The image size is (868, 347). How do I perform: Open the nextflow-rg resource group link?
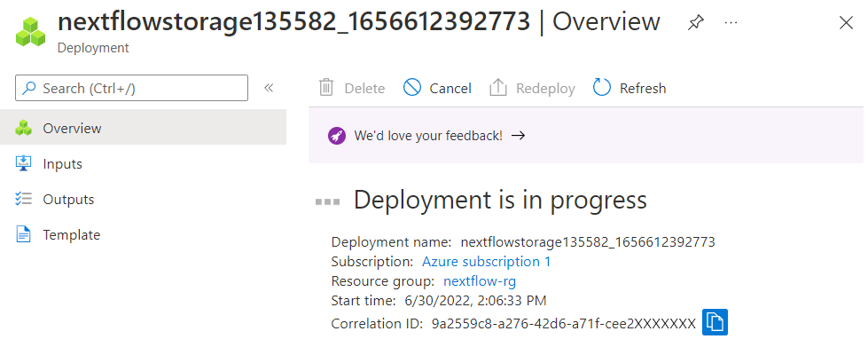pyautogui.click(x=480, y=281)
